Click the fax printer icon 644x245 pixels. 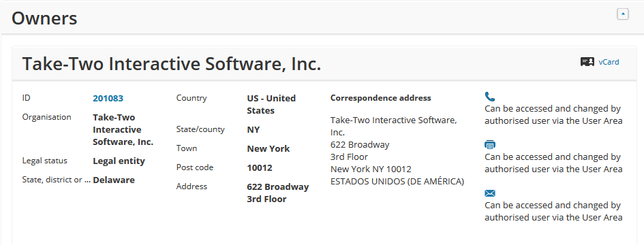click(490, 145)
